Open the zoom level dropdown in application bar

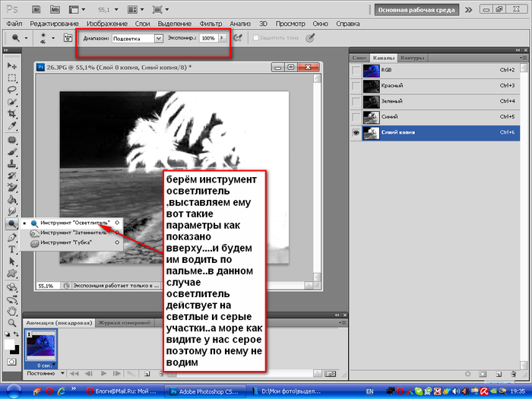click(116, 9)
